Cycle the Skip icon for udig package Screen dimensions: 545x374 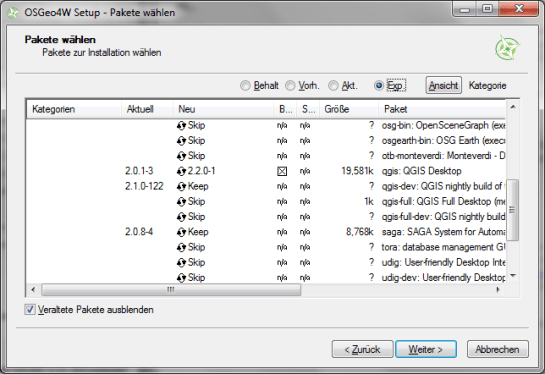coord(181,262)
